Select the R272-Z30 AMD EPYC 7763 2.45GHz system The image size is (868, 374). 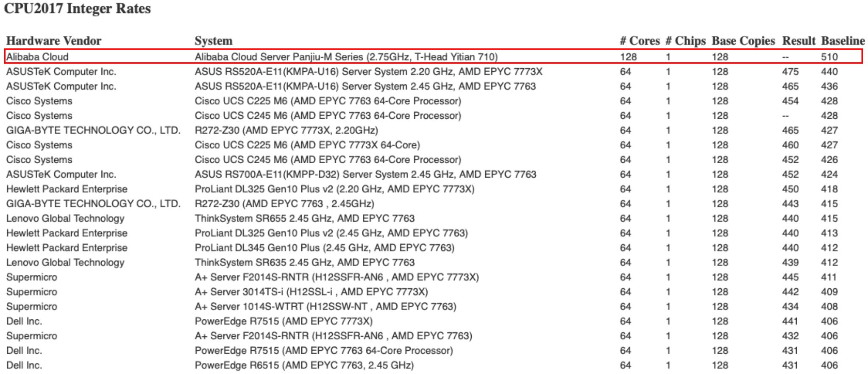[x=284, y=204]
